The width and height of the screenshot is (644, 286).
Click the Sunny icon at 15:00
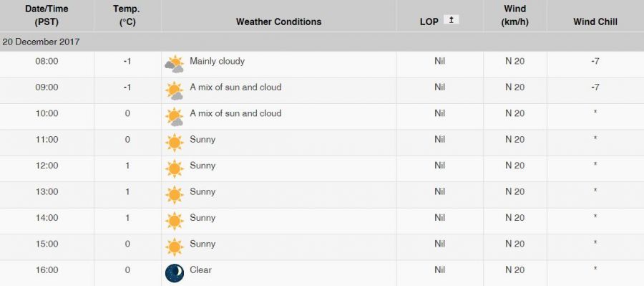(174, 247)
